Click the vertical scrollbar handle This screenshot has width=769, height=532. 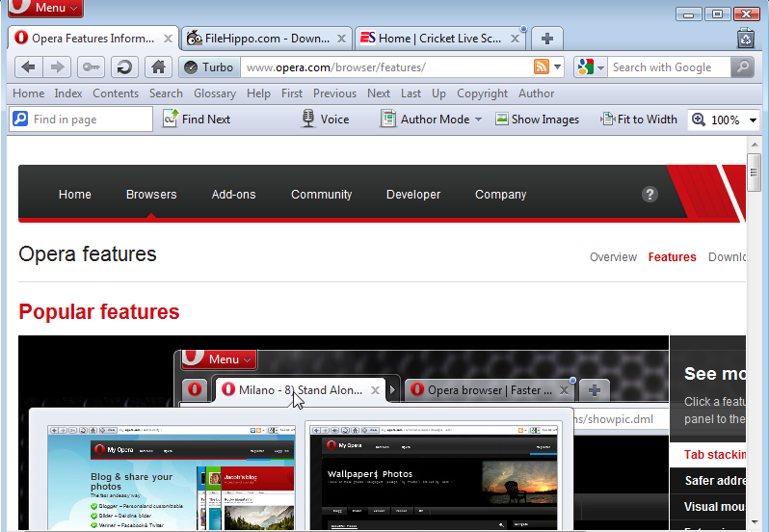754,173
